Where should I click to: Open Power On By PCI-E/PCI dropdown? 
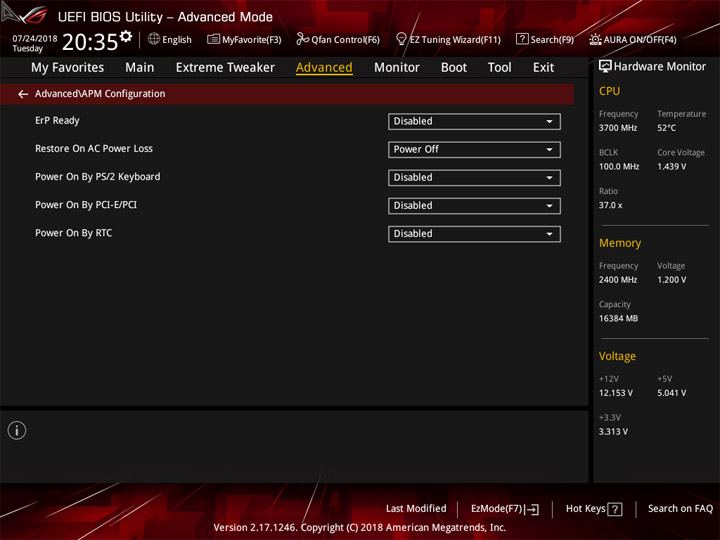pyautogui.click(x=474, y=206)
